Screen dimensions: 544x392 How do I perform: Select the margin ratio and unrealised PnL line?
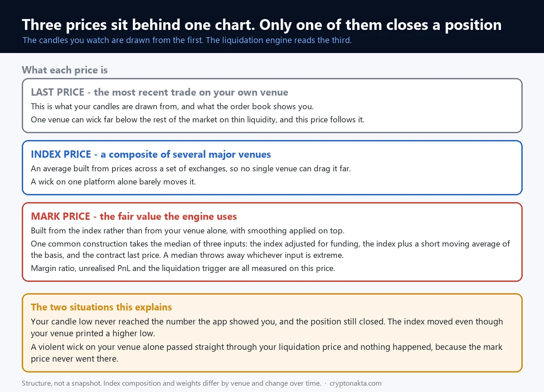[x=183, y=268]
